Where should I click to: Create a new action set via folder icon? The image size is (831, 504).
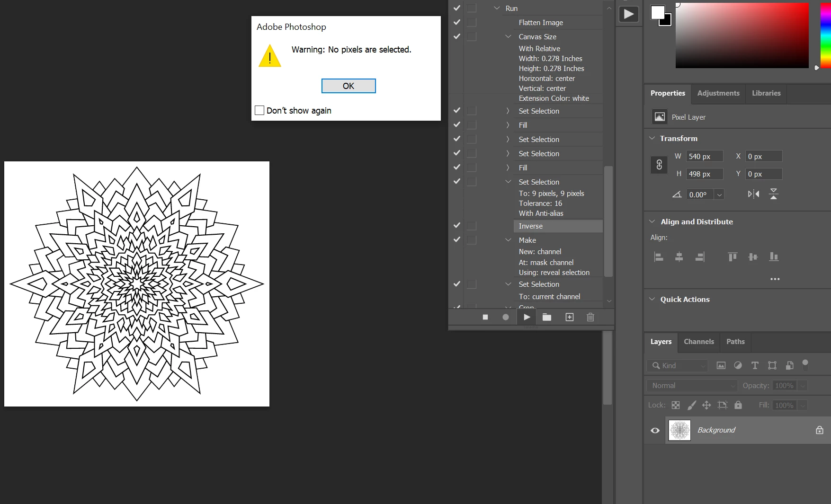(547, 317)
